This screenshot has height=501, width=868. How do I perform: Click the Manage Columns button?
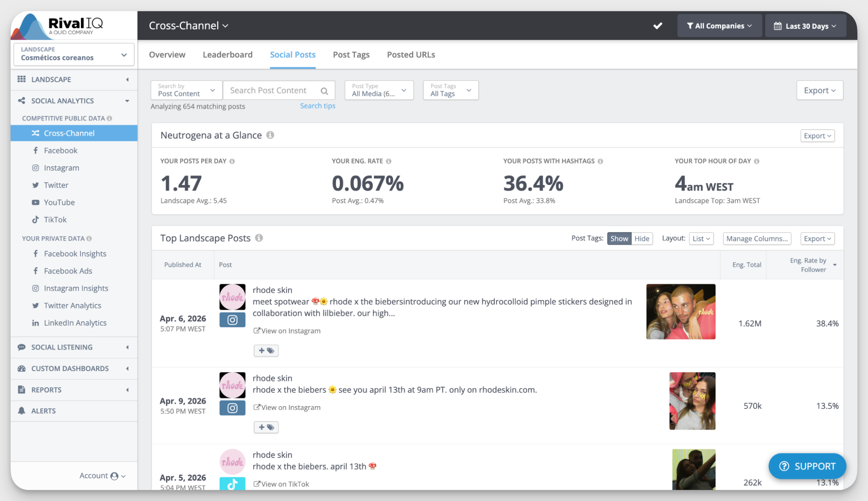[x=757, y=238]
